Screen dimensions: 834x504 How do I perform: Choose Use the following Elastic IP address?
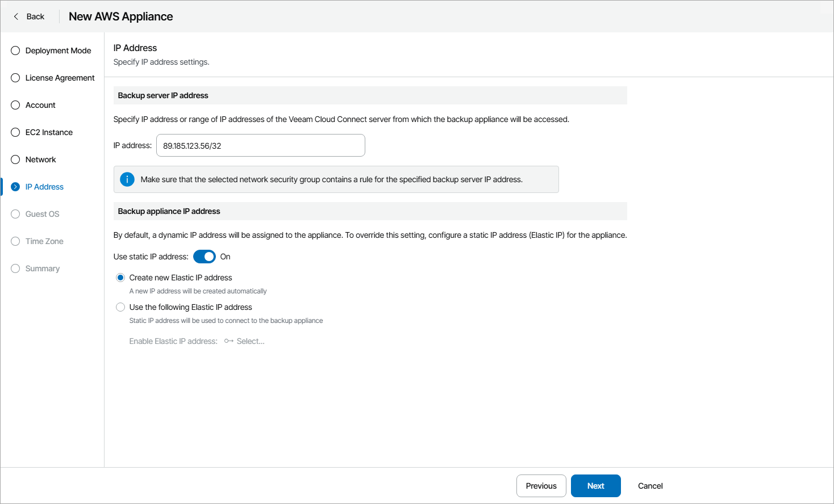[120, 307]
